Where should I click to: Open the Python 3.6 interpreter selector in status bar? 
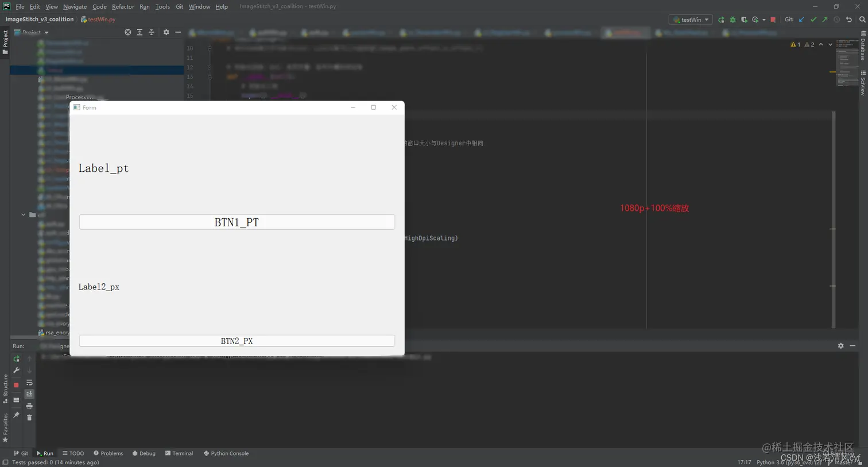789,462
